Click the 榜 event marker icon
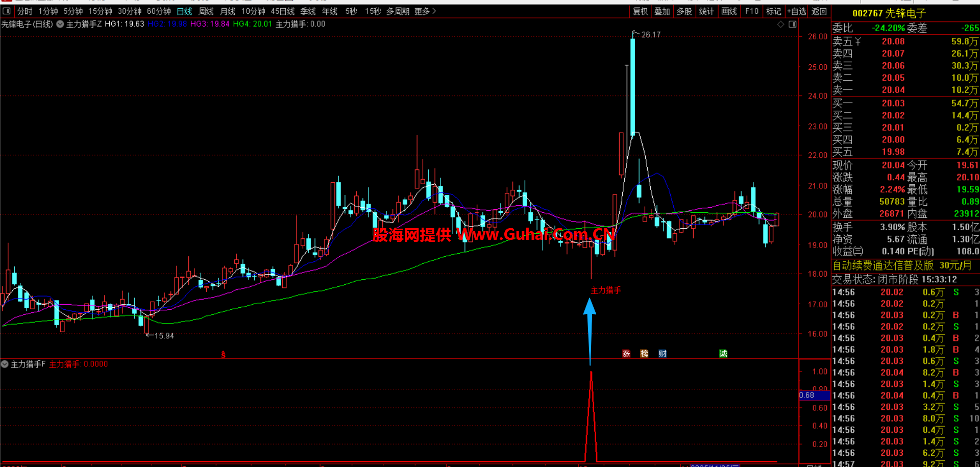The image size is (980, 467). coord(644,354)
